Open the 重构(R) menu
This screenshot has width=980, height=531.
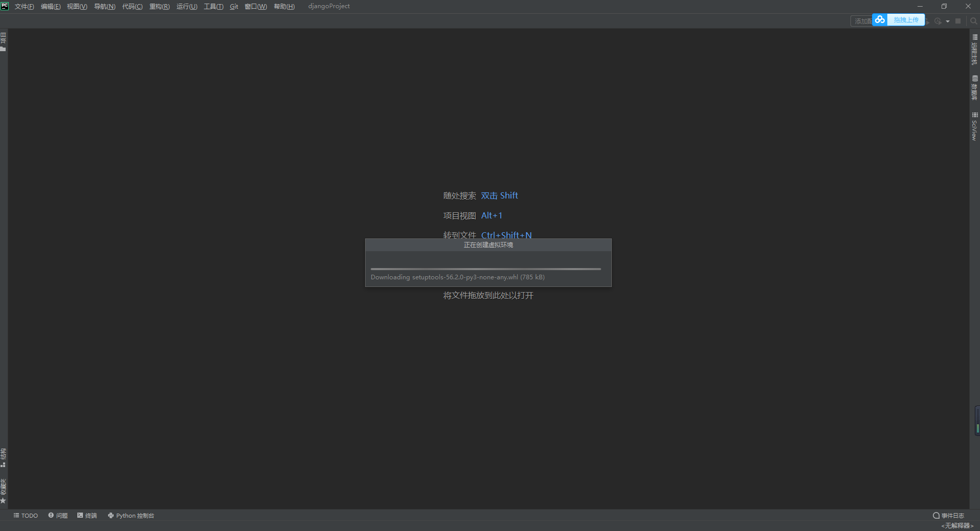click(x=159, y=7)
